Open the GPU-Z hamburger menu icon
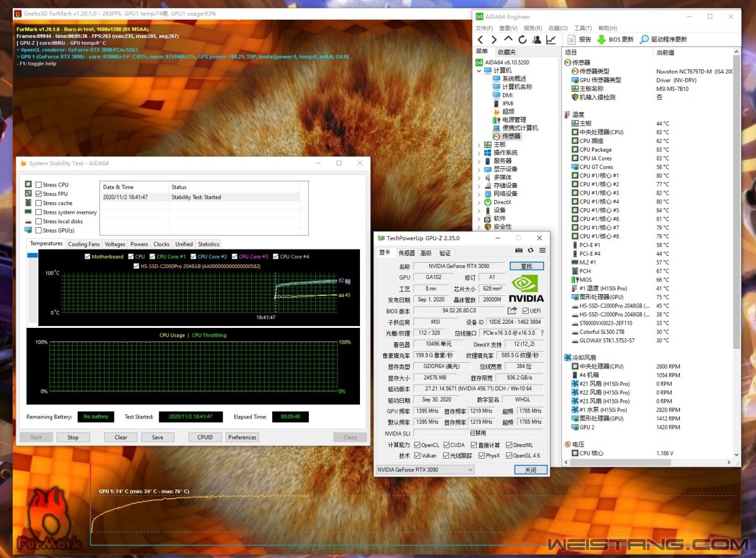 tap(542, 251)
